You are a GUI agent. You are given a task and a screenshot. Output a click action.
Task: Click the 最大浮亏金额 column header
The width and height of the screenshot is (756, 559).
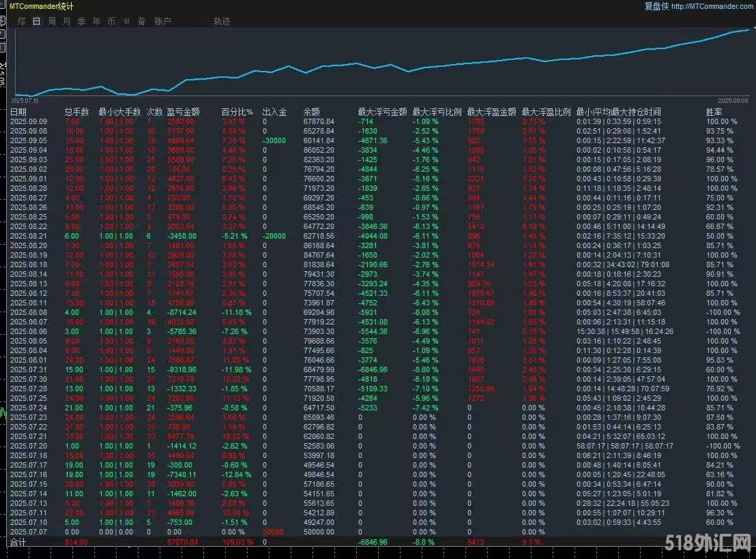click(x=382, y=112)
